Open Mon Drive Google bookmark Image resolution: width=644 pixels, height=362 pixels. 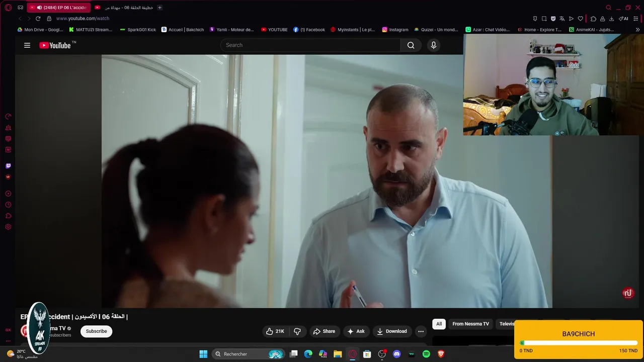click(x=40, y=30)
